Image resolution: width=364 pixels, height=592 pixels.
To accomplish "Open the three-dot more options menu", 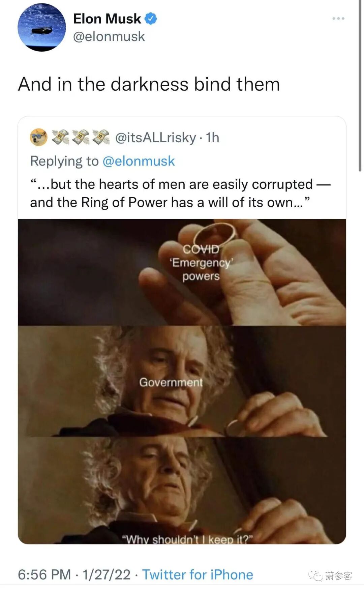I will [338, 18].
